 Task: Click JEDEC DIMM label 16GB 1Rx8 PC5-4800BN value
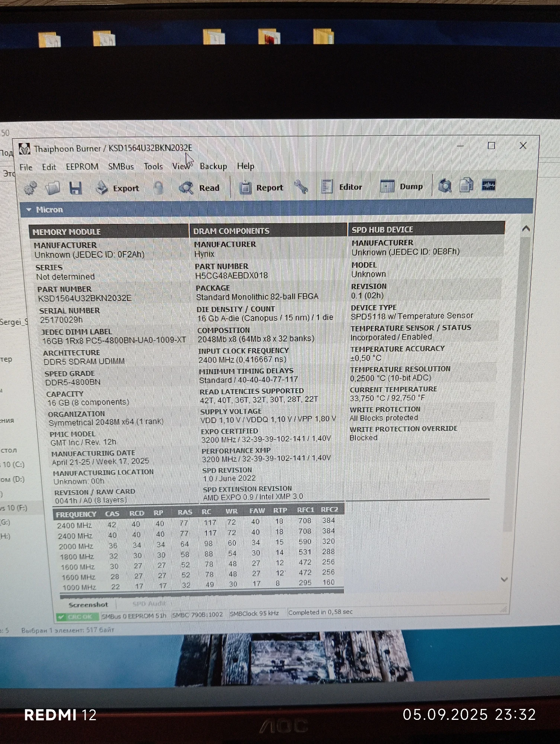(114, 341)
